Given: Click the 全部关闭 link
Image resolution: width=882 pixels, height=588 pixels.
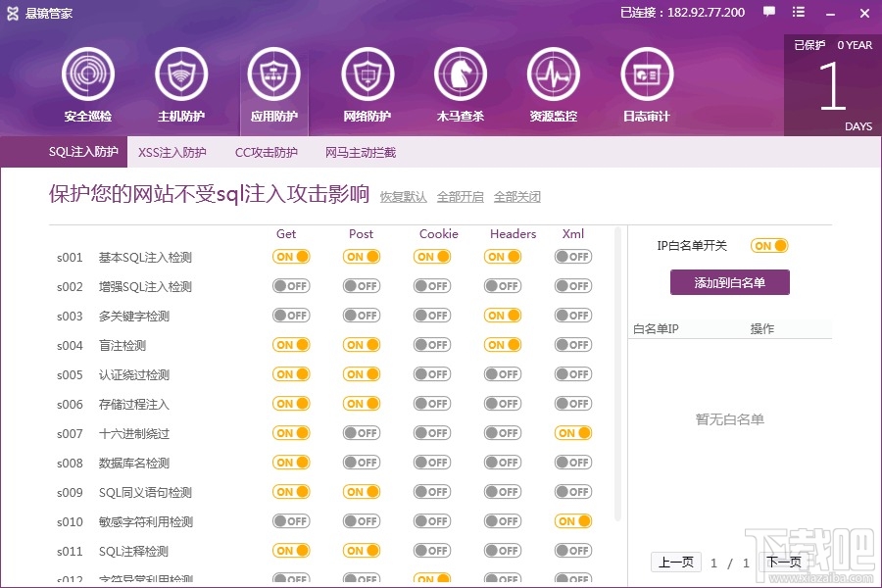Looking at the screenshot, I should click(516, 197).
